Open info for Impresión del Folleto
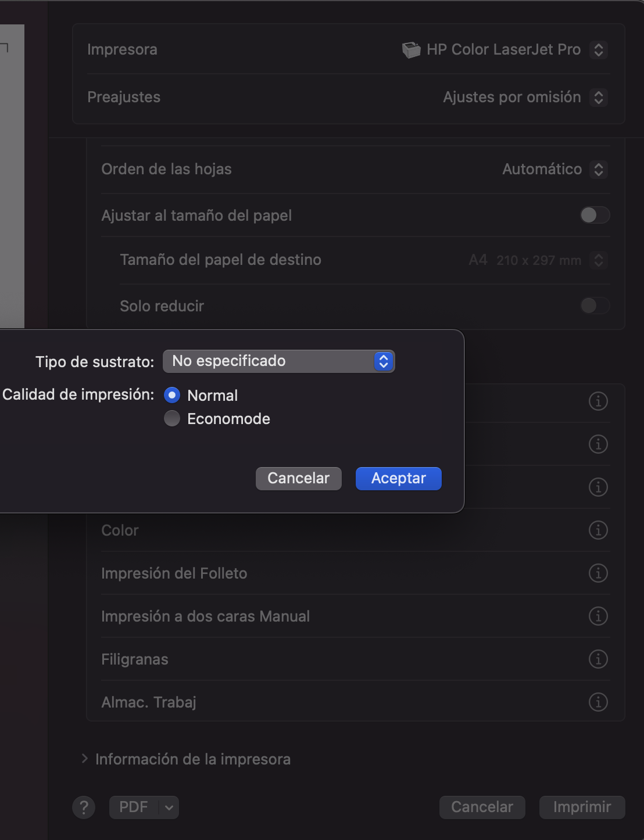This screenshot has height=840, width=644. click(x=598, y=573)
